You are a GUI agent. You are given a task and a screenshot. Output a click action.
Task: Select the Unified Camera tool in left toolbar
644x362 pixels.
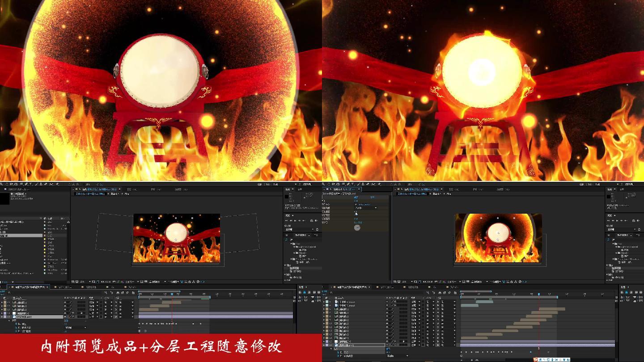click(x=11, y=184)
